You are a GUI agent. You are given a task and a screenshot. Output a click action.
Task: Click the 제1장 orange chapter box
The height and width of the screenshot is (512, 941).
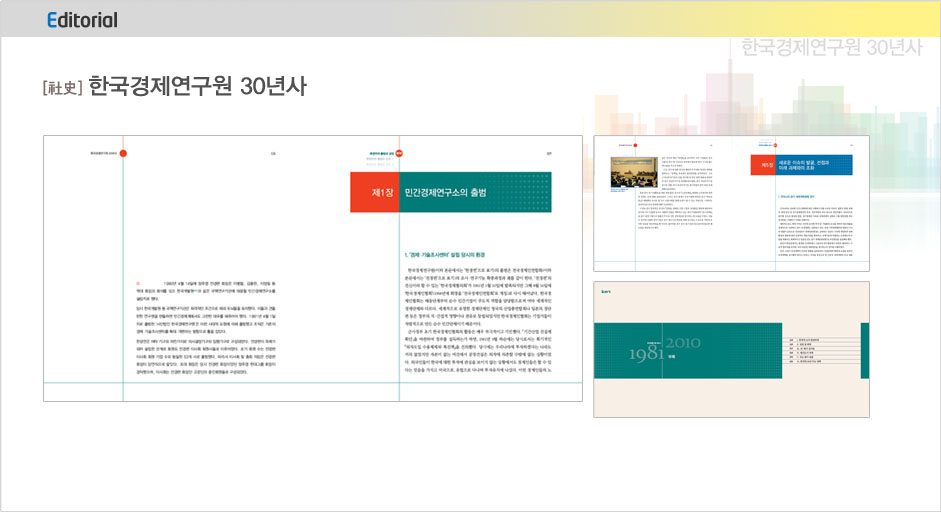[374, 192]
